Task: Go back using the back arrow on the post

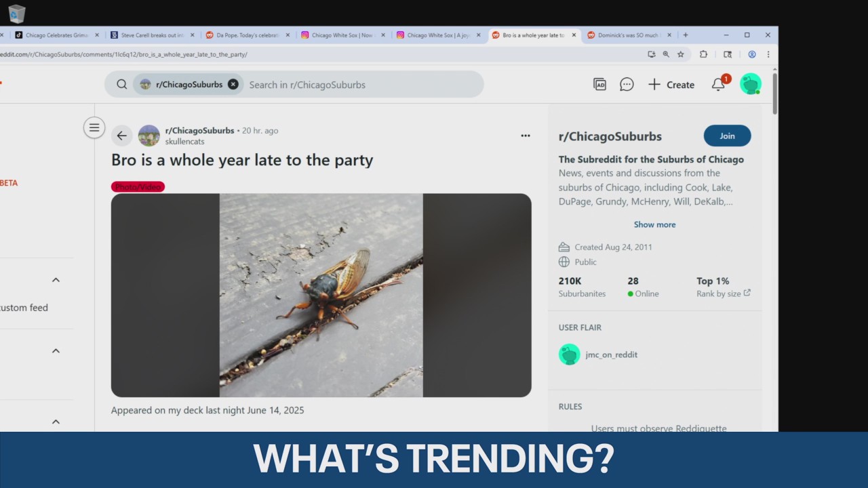Action: coord(121,136)
